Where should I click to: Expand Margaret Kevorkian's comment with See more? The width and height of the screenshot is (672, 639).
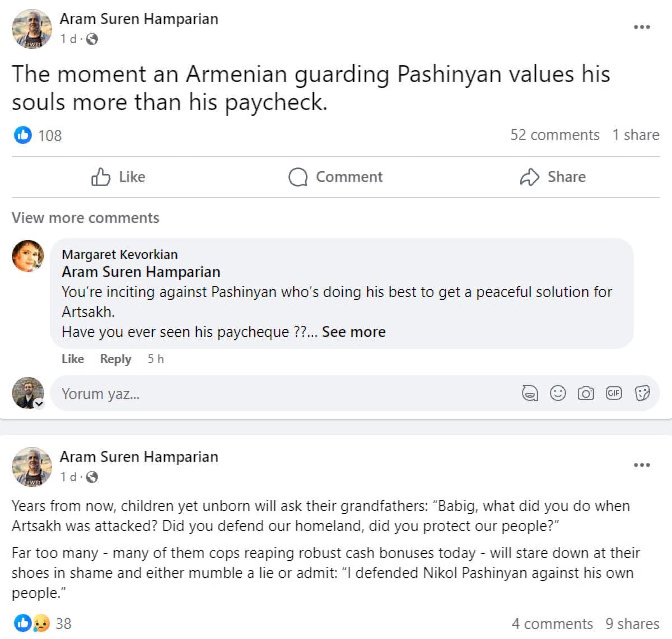(353, 332)
